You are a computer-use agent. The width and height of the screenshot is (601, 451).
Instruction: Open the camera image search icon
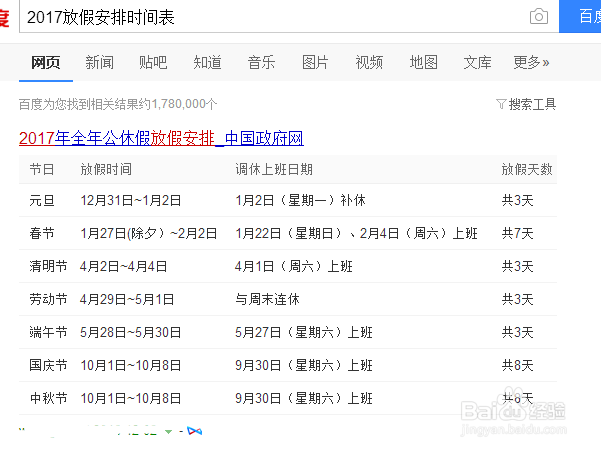coord(539,16)
